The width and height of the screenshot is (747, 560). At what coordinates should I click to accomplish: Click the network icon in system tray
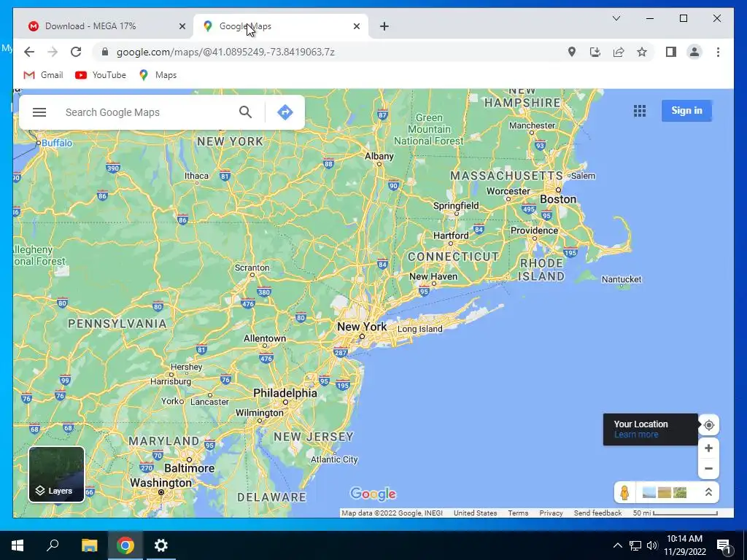coord(635,545)
